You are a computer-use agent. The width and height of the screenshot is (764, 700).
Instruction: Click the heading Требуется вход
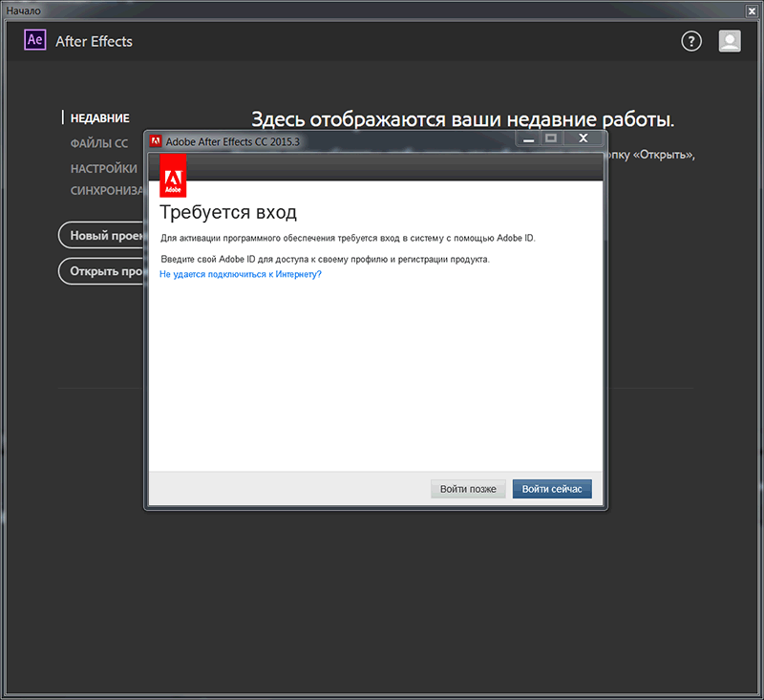[228, 212]
